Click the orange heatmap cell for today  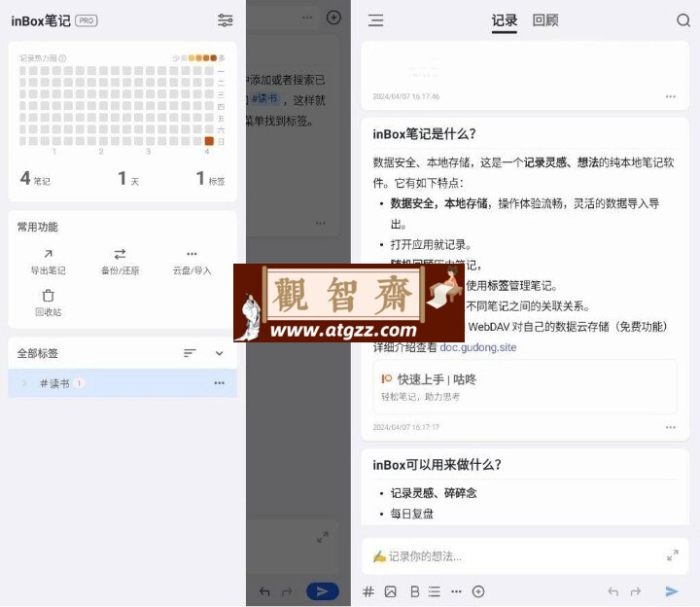pos(209,141)
